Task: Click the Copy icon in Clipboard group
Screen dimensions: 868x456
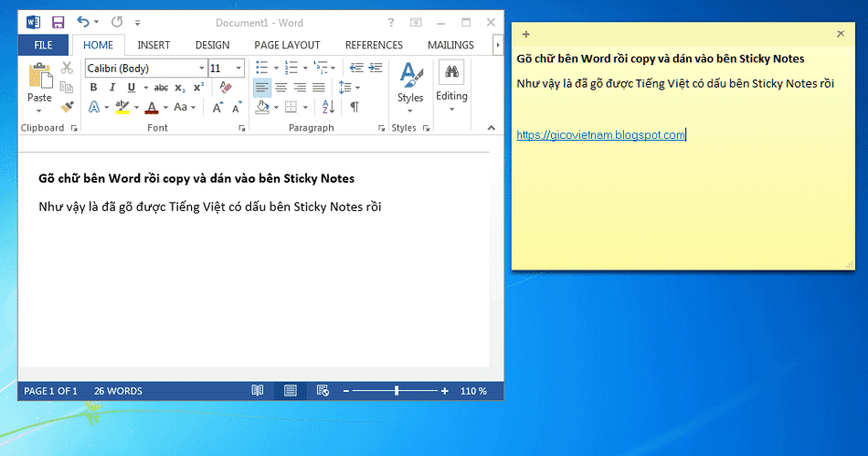Action: (67, 88)
